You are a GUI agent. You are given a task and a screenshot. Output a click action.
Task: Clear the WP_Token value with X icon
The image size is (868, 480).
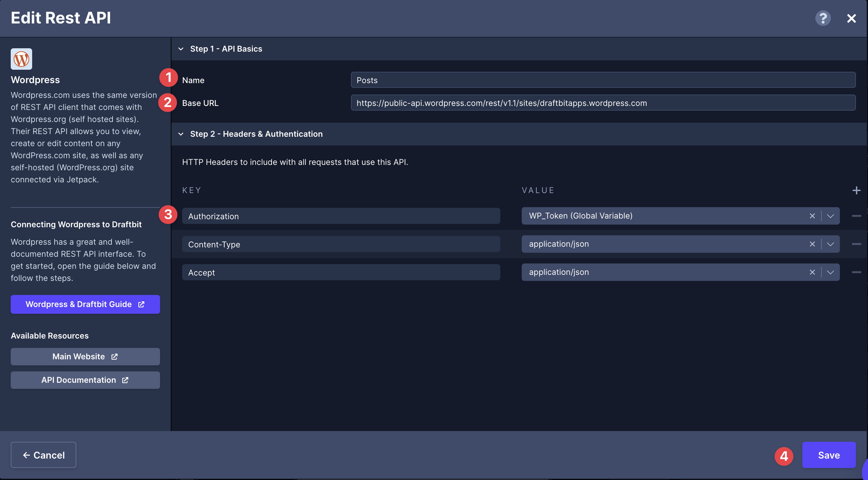pos(812,216)
